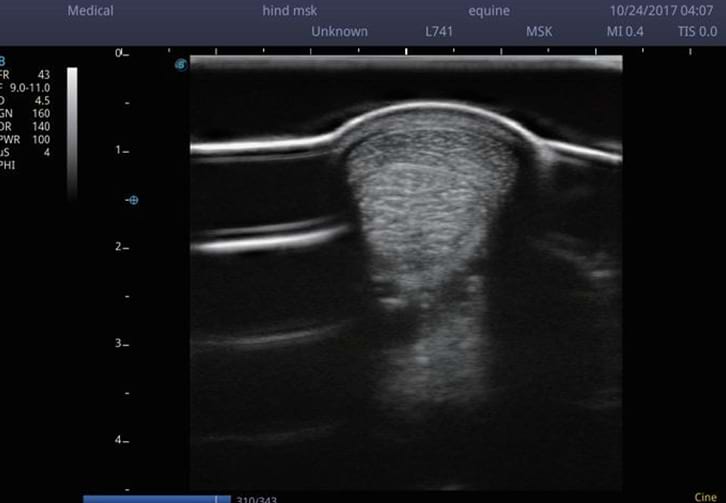726x503 pixels.
Task: Click the MI 0.4 indicator
Action: [x=626, y=31]
